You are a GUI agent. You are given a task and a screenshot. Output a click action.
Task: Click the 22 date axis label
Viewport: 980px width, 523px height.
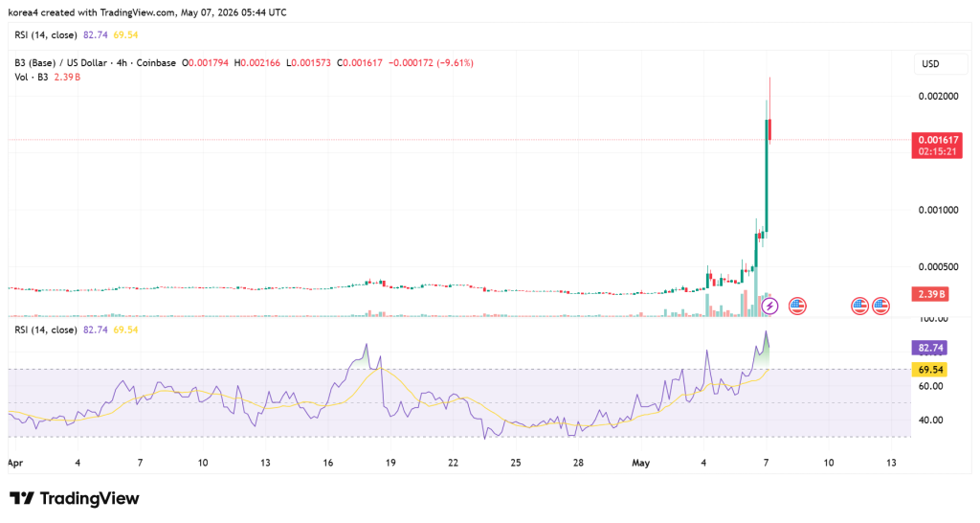[453, 463]
